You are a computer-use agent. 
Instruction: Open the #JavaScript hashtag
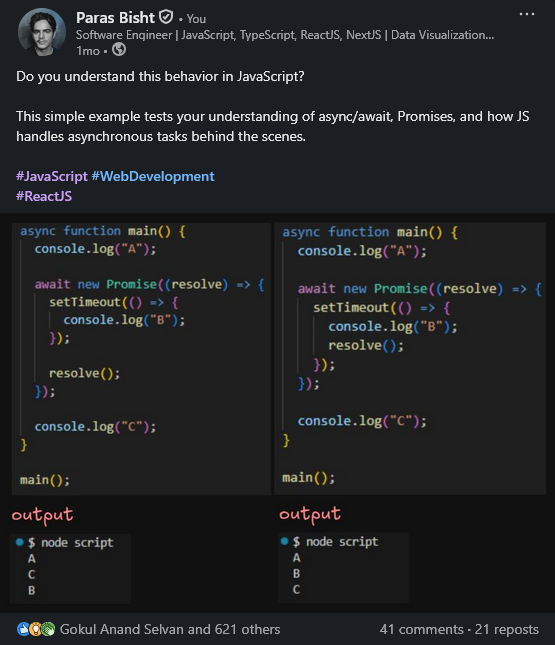(x=51, y=176)
